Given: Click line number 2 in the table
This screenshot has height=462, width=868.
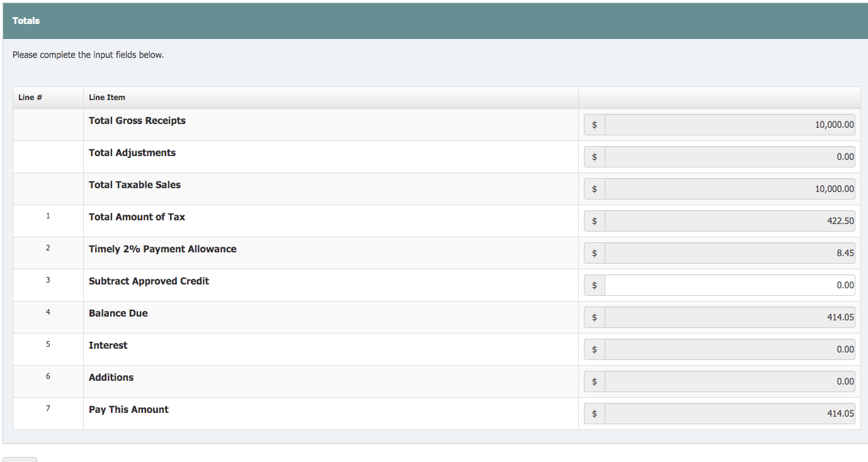Looking at the screenshot, I should [48, 248].
